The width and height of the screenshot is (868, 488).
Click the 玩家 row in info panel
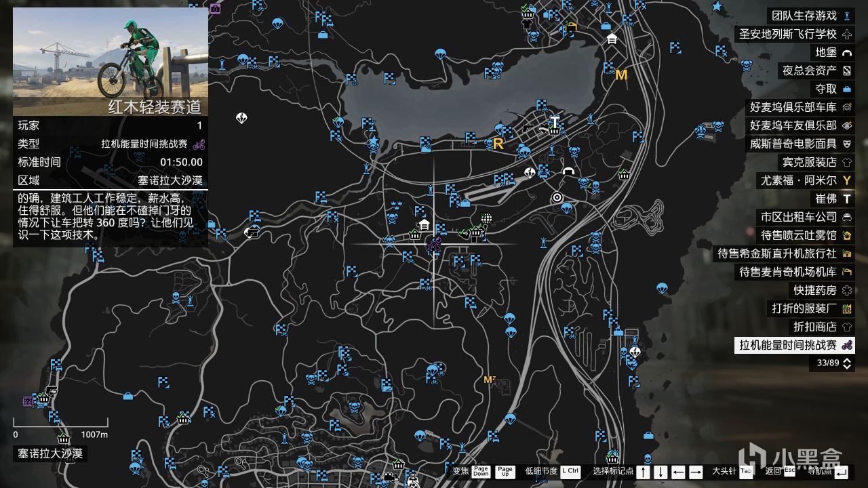point(111,125)
